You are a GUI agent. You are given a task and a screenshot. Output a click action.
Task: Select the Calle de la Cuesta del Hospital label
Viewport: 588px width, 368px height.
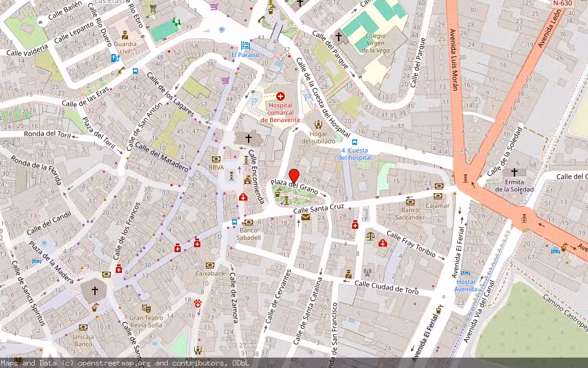[x=323, y=98]
